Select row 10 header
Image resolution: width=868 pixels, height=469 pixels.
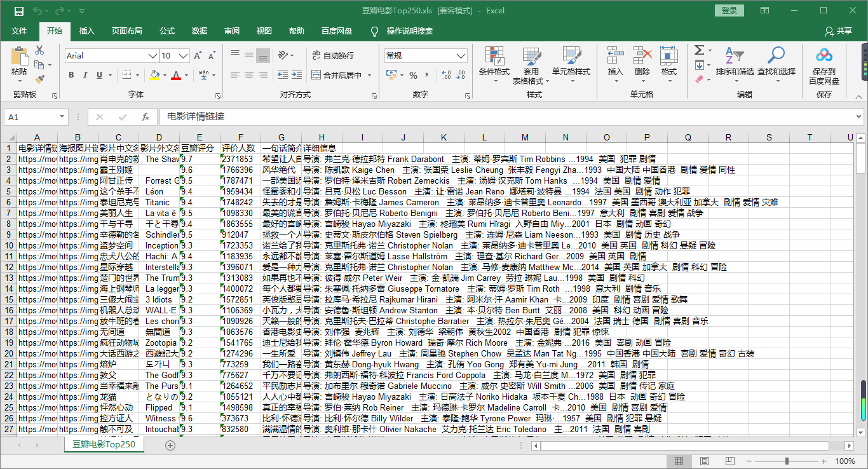(9, 245)
